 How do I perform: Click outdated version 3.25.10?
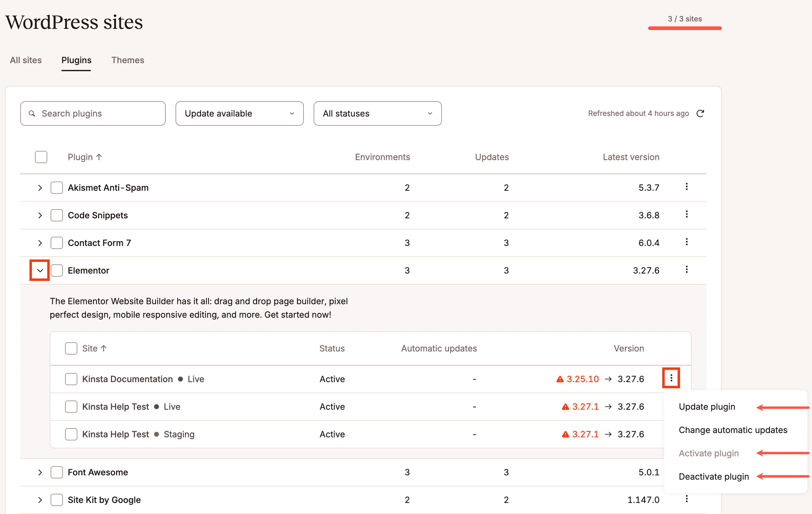click(x=582, y=379)
